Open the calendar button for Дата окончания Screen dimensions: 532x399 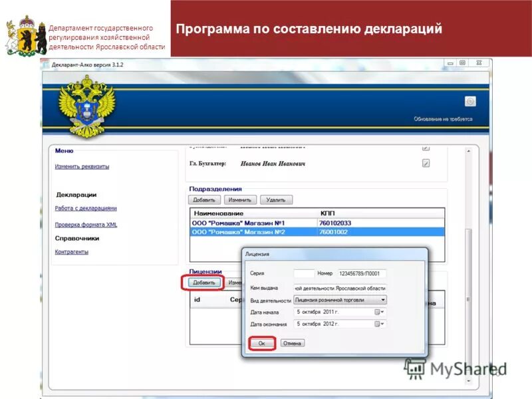click(x=376, y=325)
